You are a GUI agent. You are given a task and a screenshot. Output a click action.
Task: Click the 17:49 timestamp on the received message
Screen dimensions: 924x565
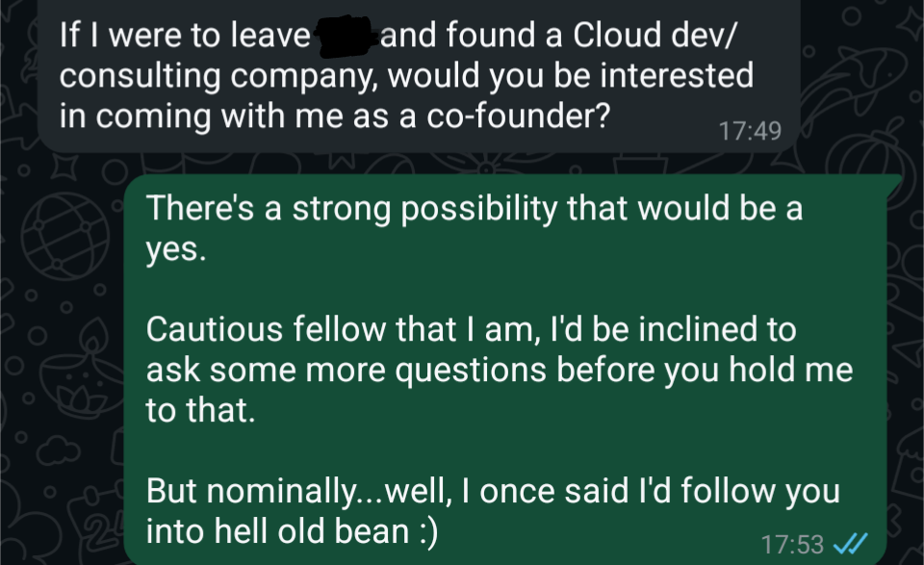pos(750,130)
